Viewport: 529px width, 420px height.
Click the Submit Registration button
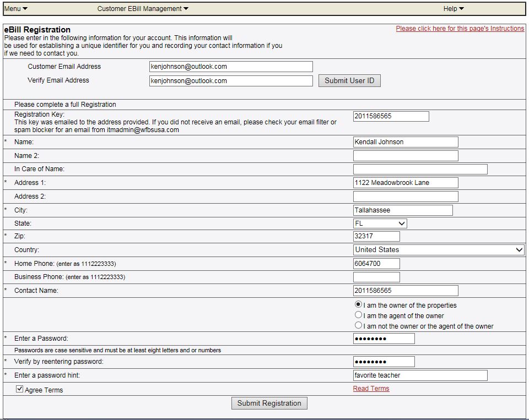pyautogui.click(x=269, y=403)
